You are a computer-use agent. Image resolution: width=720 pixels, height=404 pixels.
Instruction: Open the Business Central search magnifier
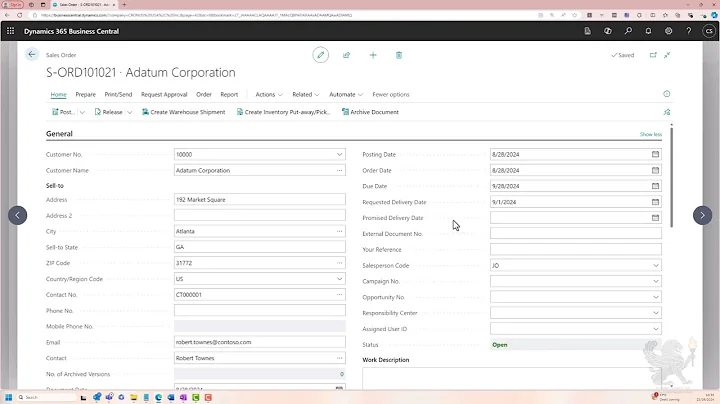628,31
